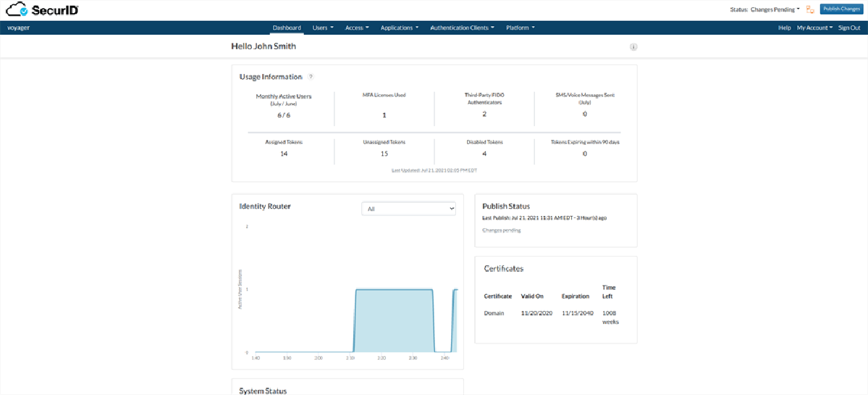Viewport: 868px width, 395px height.
Task: Click the Tokens Expiring within 90 days label
Action: click(x=584, y=142)
